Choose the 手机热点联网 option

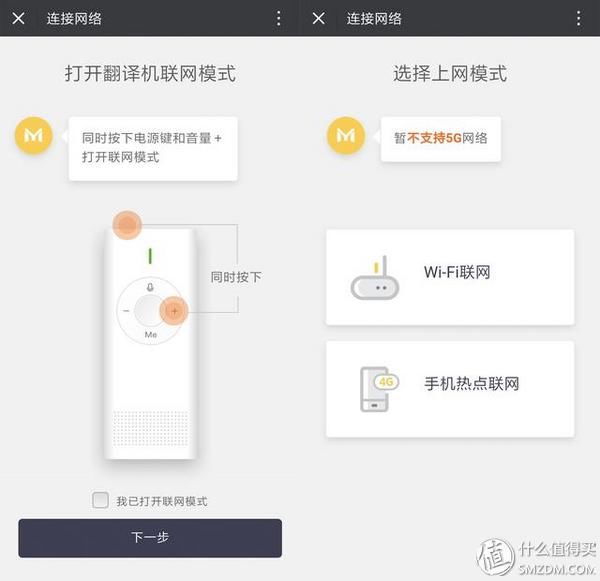click(450, 389)
